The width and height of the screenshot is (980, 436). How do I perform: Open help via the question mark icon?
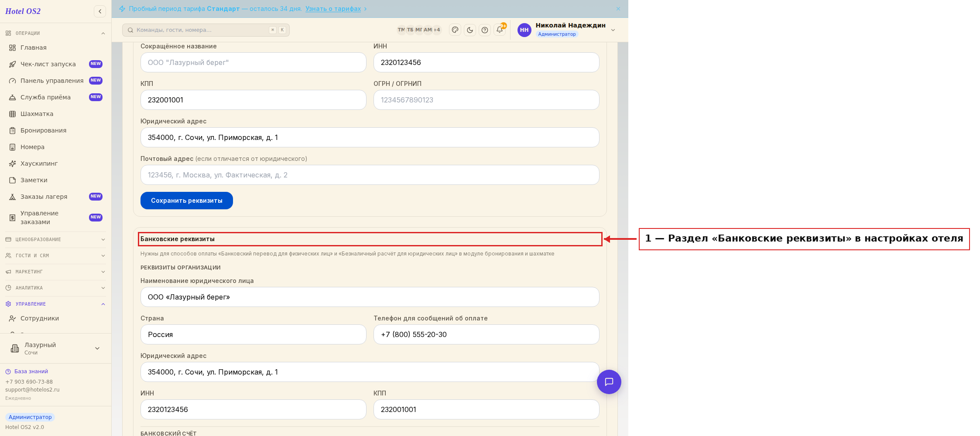(485, 30)
